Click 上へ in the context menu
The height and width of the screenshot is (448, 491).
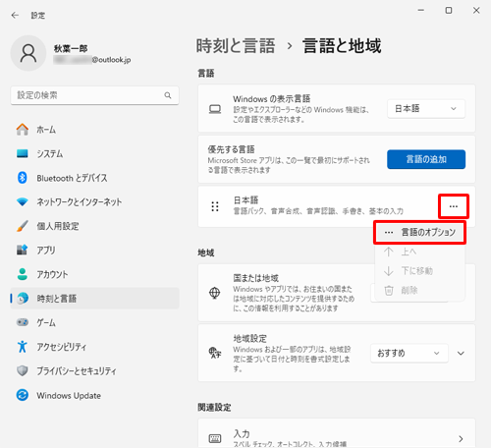[419, 252]
